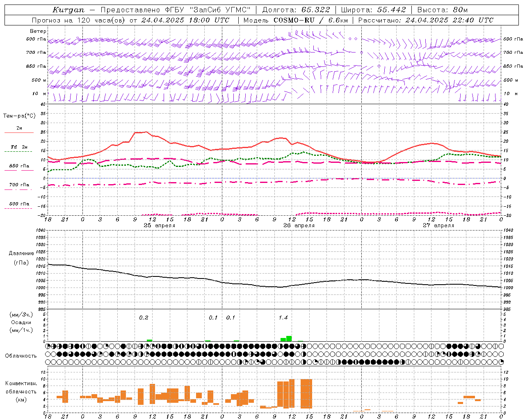Click the "1.4" precipitation amount value

click(283, 317)
